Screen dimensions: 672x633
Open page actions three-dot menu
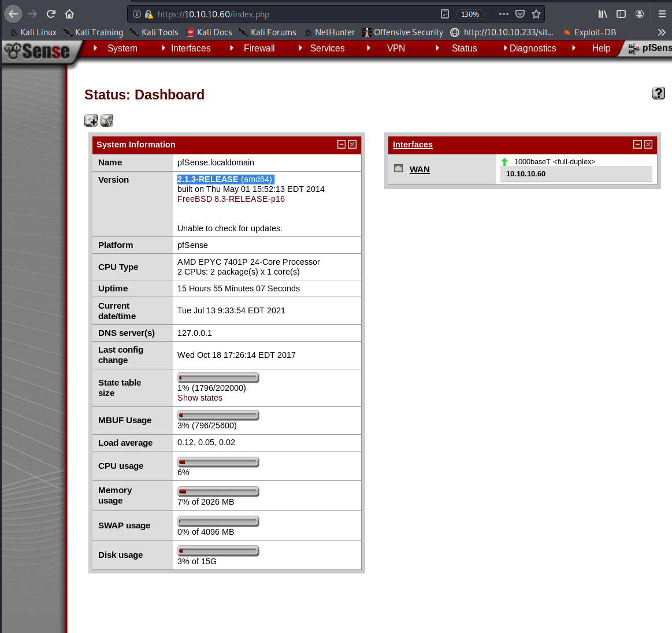(x=504, y=14)
